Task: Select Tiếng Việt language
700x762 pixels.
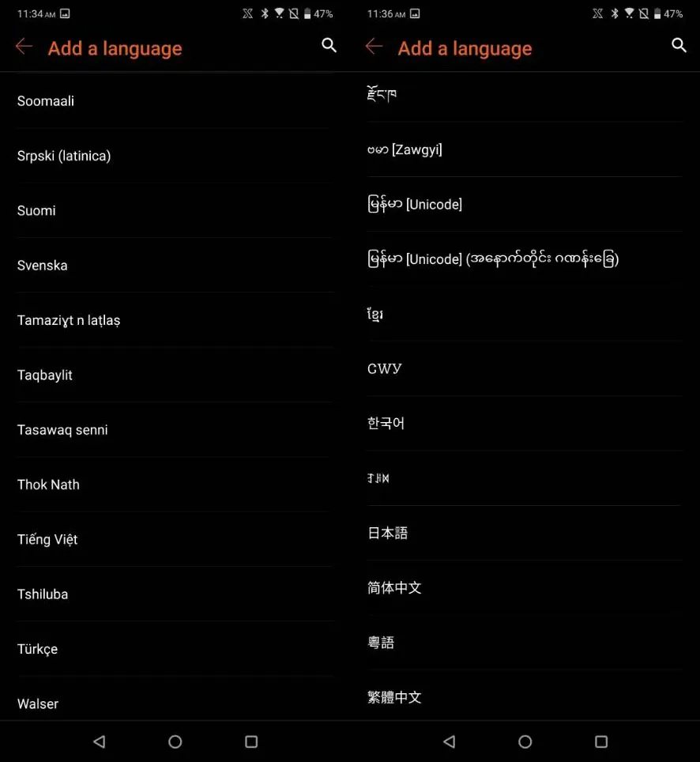Action: (x=175, y=539)
